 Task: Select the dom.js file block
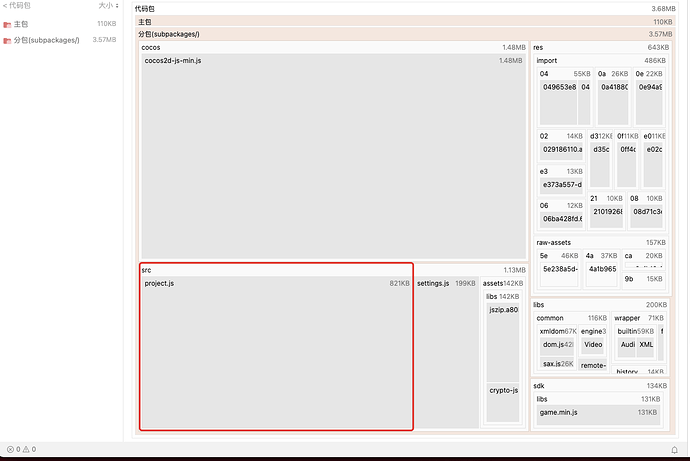pyautogui.click(x=557, y=346)
